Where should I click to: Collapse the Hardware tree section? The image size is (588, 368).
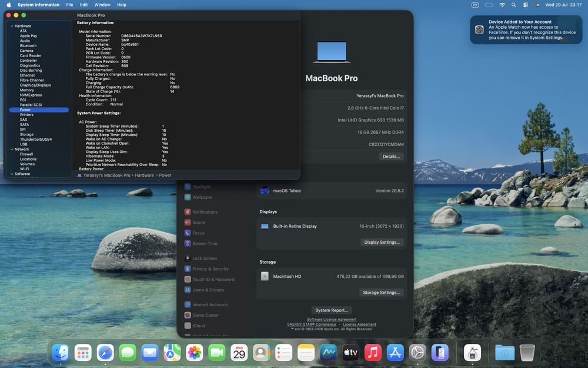pos(12,26)
